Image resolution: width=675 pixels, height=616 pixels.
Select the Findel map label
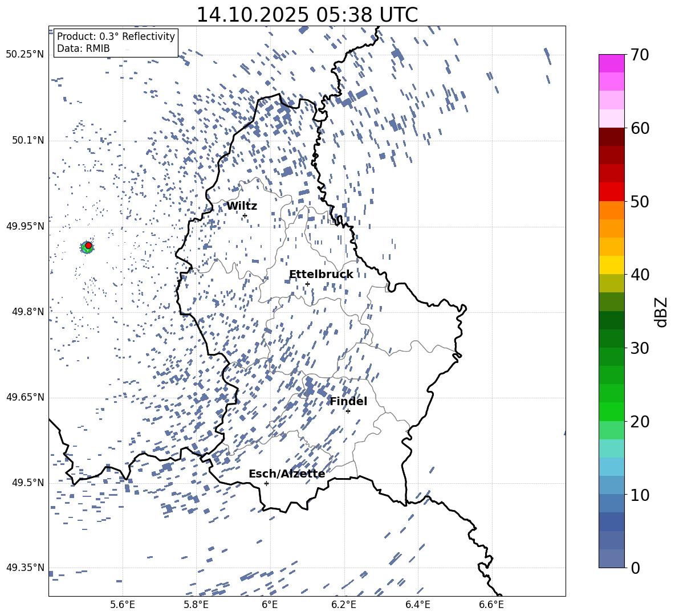(348, 402)
